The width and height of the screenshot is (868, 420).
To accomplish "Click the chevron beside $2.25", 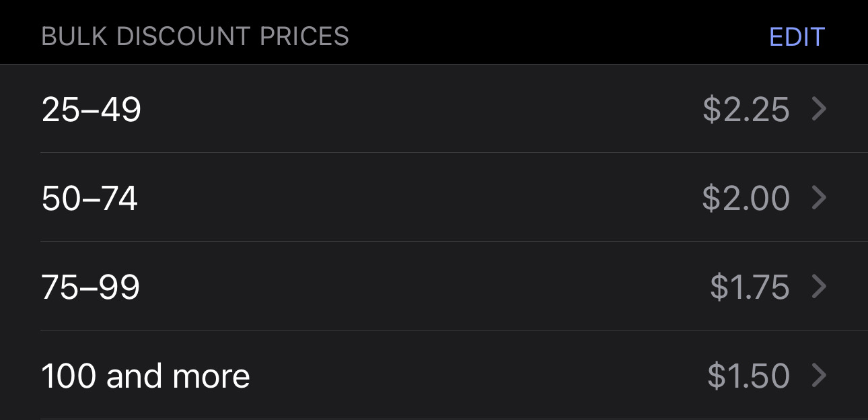I will click(x=819, y=109).
